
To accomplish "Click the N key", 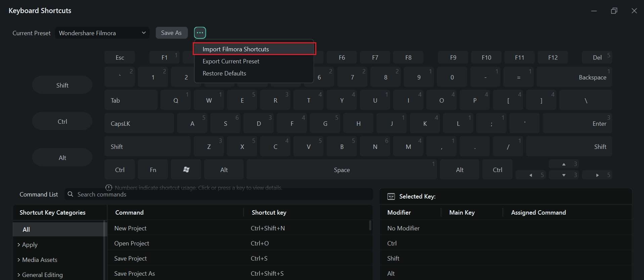I will click(375, 147).
